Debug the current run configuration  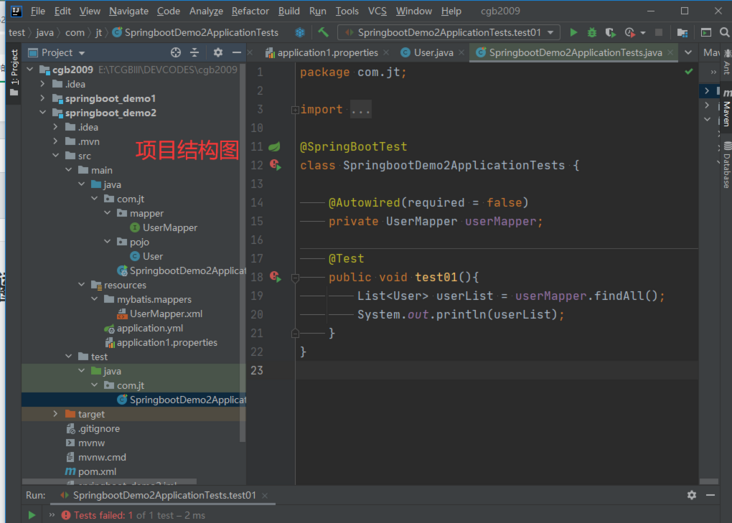[x=592, y=32]
